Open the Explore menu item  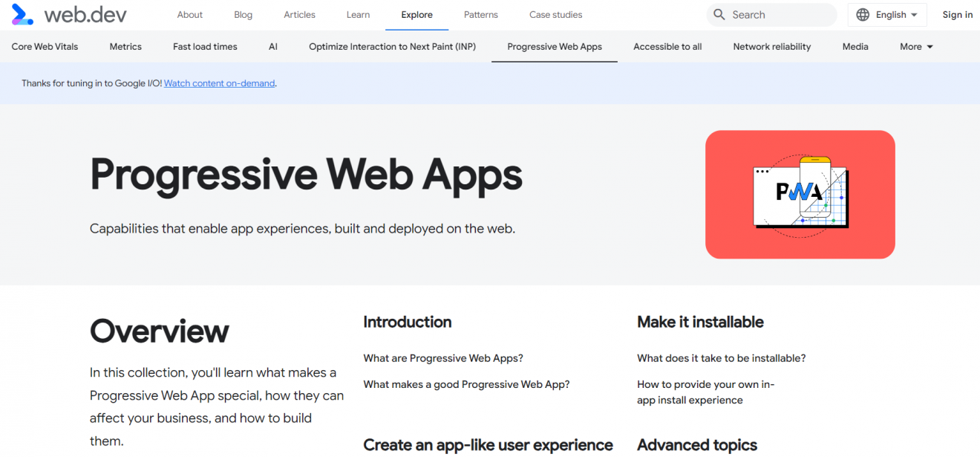416,14
